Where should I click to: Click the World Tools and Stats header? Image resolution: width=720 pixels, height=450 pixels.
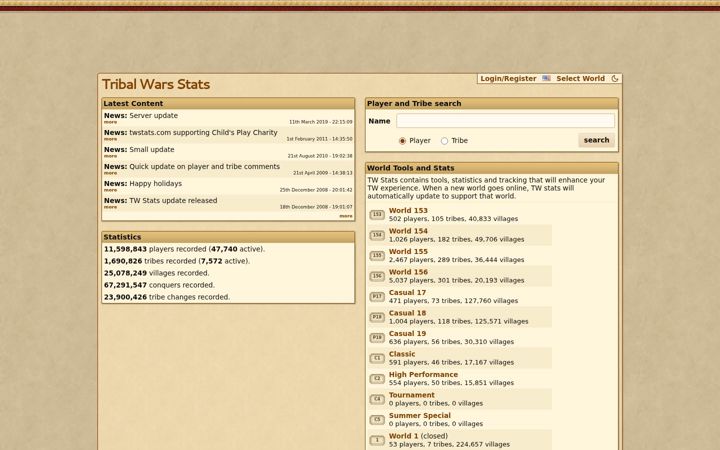point(492,168)
